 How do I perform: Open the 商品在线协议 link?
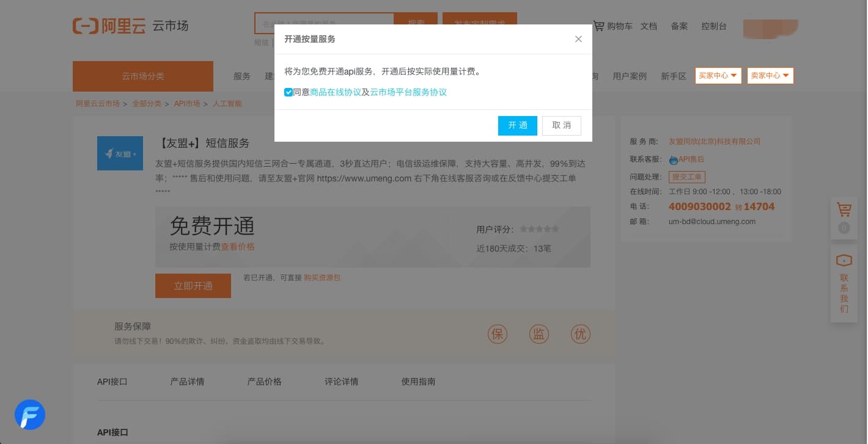336,92
